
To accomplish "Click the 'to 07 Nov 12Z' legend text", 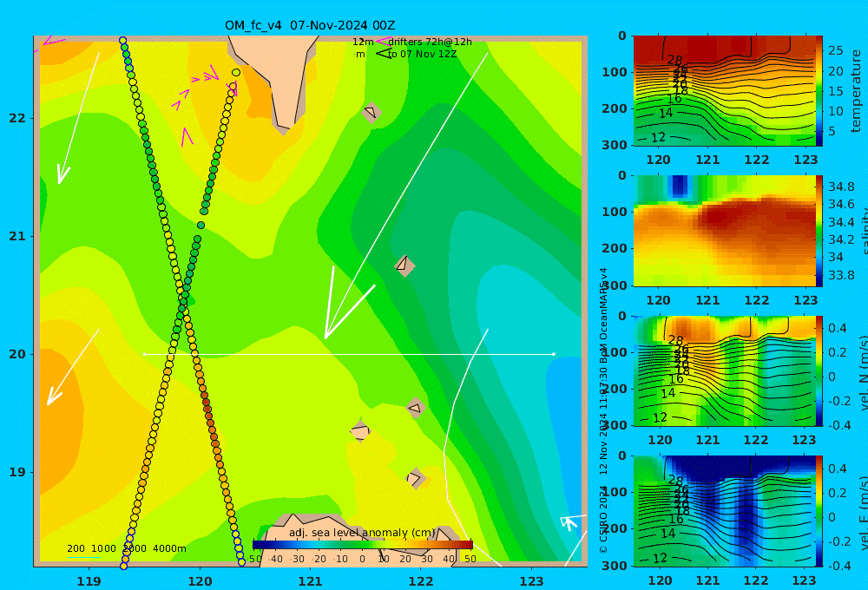I will (423, 55).
